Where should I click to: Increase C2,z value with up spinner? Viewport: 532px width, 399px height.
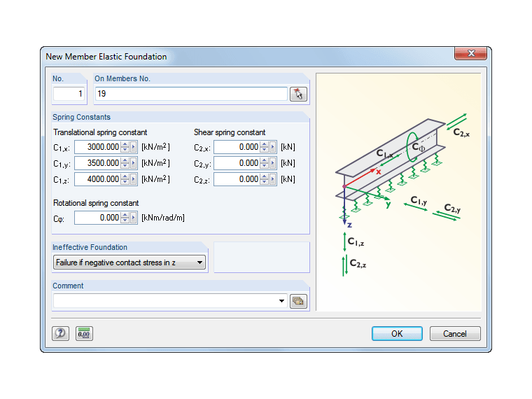265,176
